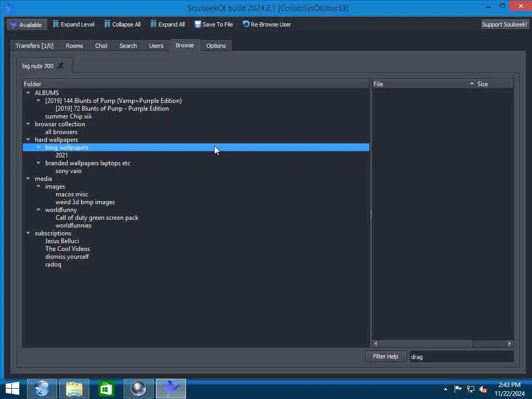Select the 72 Blunts of Purrp - Purrple Edition folder
Image resolution: width=532 pixels, height=399 pixels.
(x=112, y=109)
